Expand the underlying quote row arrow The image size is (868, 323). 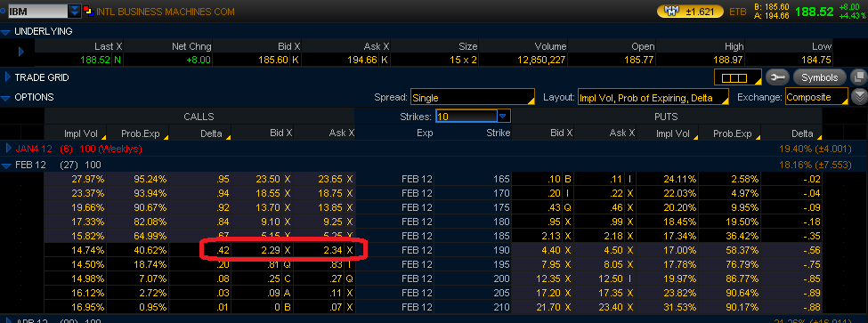[21, 52]
